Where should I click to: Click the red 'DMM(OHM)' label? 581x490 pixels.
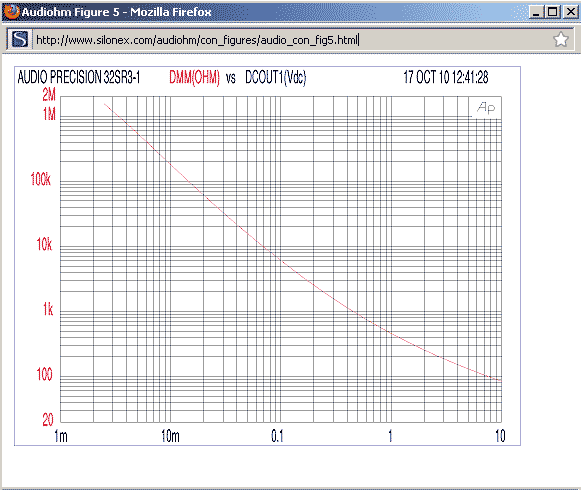tap(194, 77)
